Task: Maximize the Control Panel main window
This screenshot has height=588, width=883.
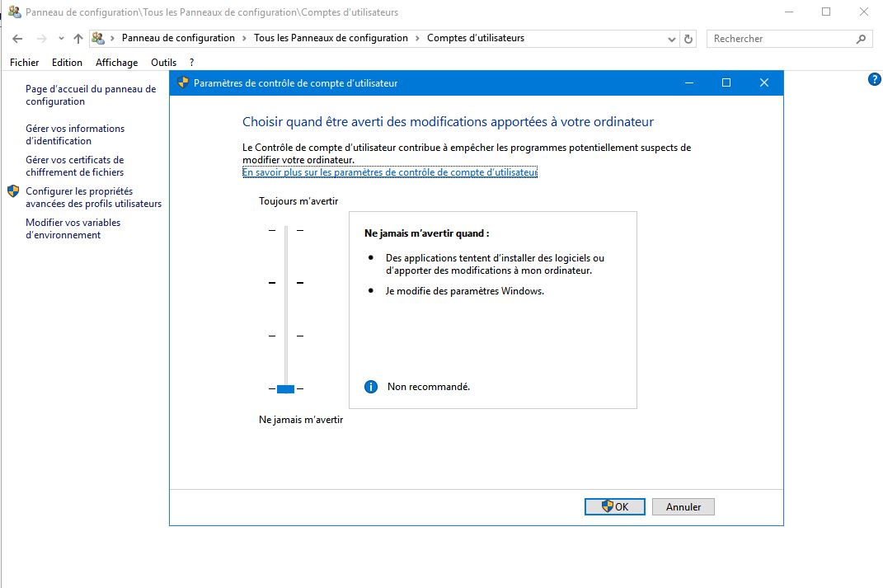Action: click(x=826, y=12)
